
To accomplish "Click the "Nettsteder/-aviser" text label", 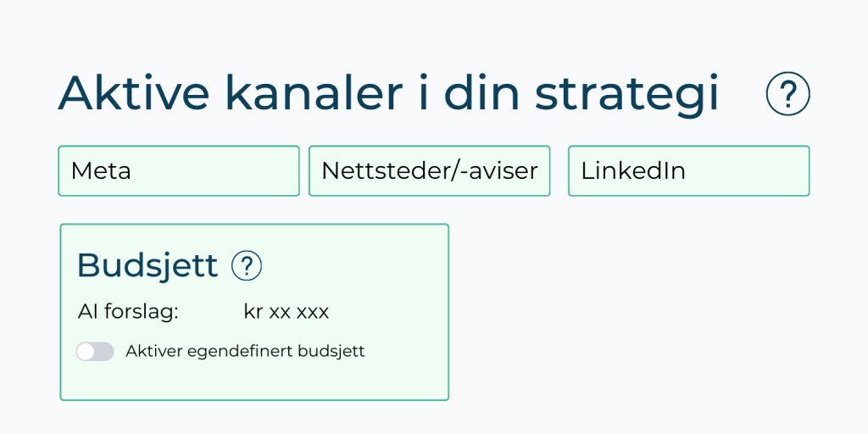I will point(430,171).
